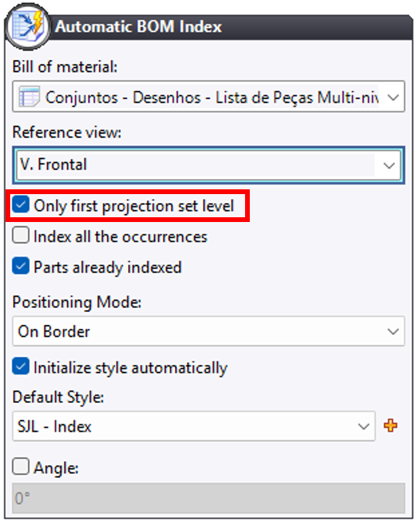Click the Angle value field showing 0°

209,498
